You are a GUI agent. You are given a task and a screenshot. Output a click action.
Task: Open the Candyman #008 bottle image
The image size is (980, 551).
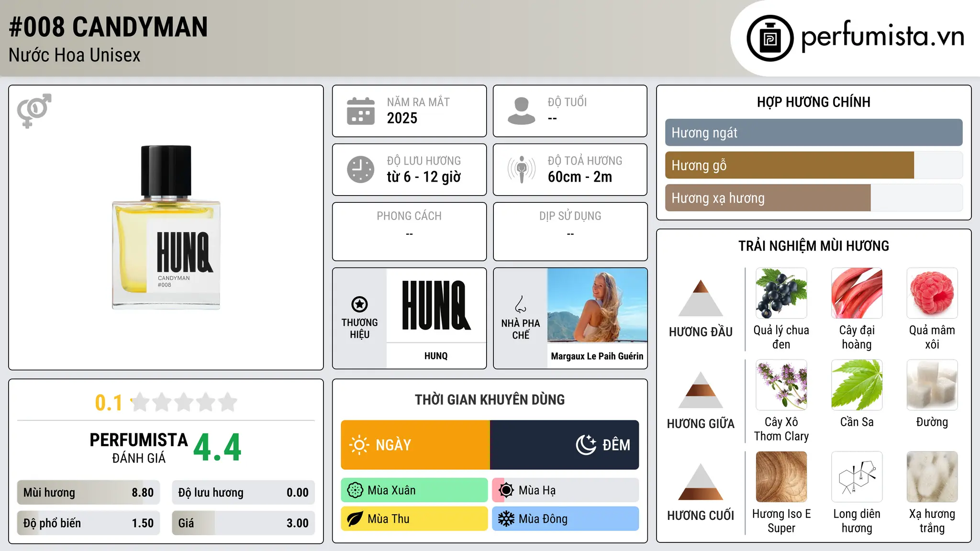(x=166, y=227)
